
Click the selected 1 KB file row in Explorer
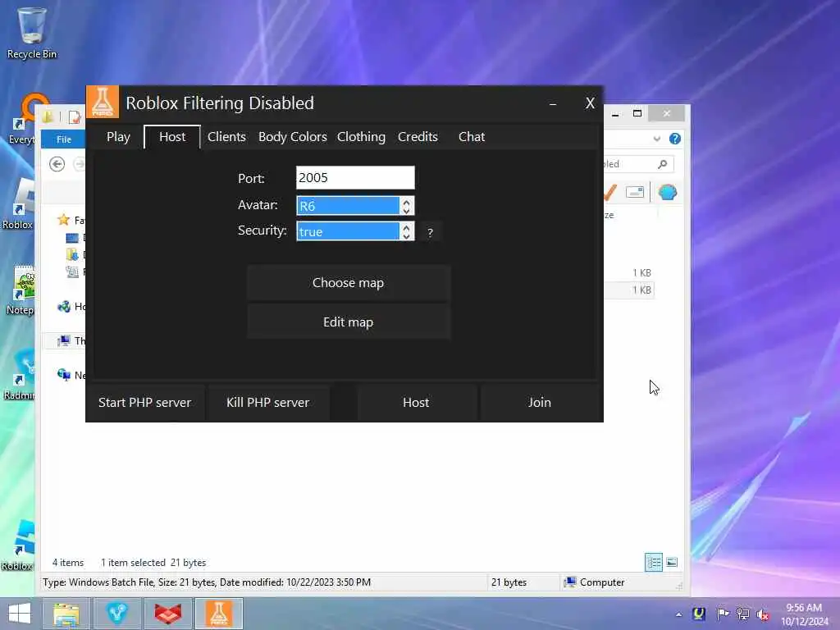[631, 290]
